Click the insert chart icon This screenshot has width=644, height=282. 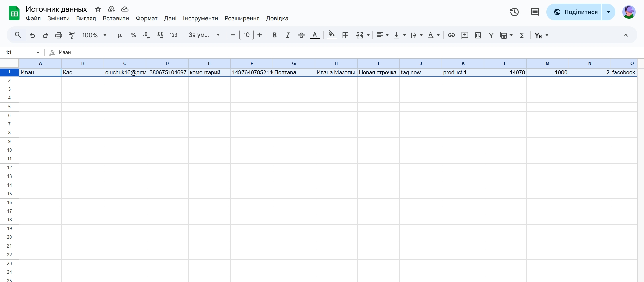coord(478,35)
